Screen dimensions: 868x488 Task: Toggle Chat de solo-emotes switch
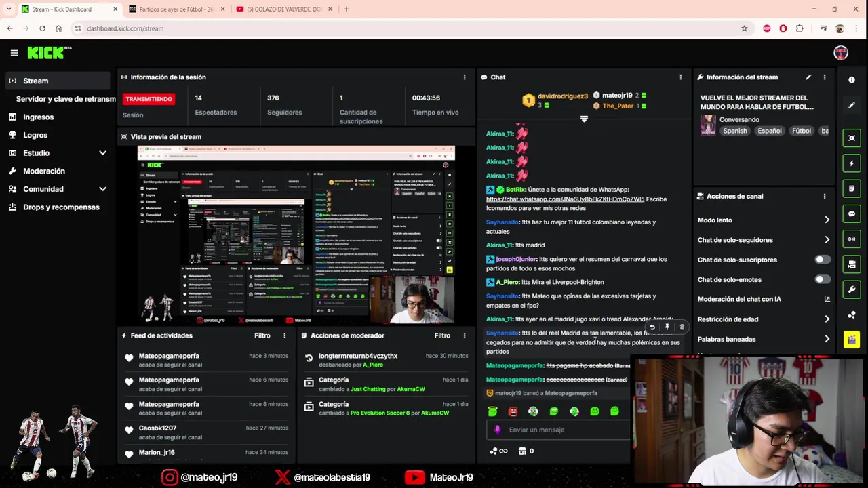pyautogui.click(x=822, y=279)
